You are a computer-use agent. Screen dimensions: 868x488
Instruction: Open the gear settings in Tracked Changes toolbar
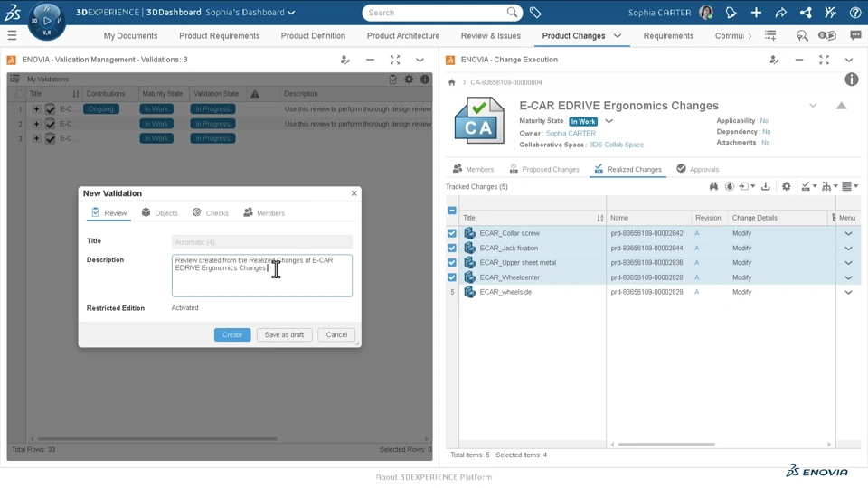[786, 186]
